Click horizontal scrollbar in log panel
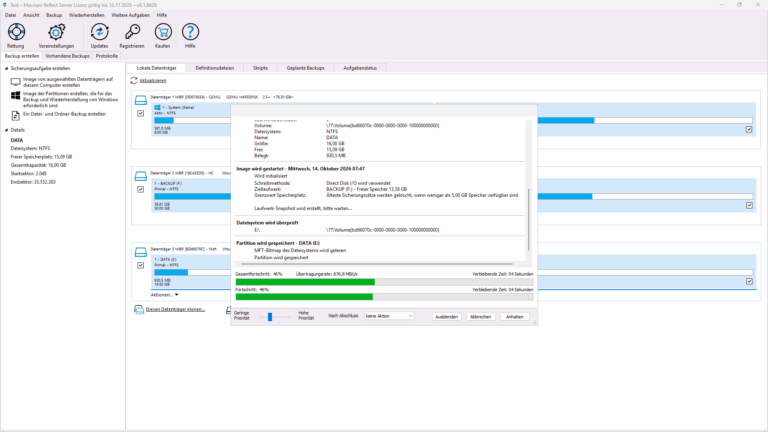768x432 pixels. coord(377,264)
